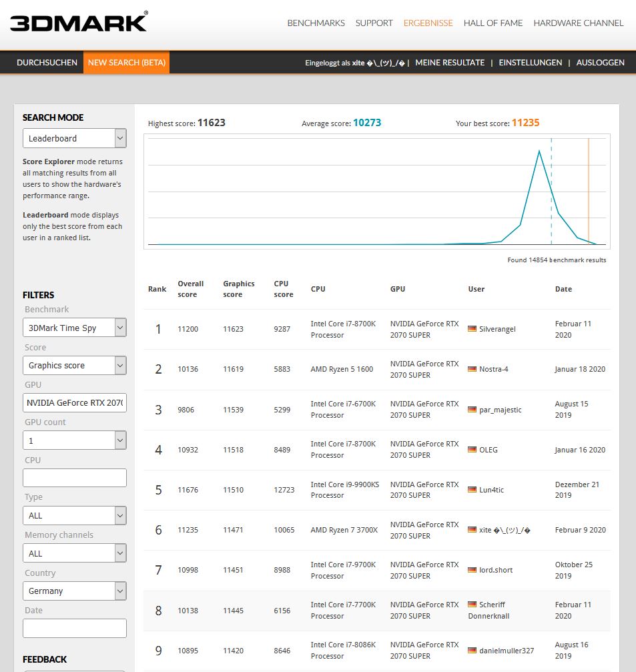Click the German flag next to Silverangel
This screenshot has height=672, width=636.
click(x=472, y=329)
